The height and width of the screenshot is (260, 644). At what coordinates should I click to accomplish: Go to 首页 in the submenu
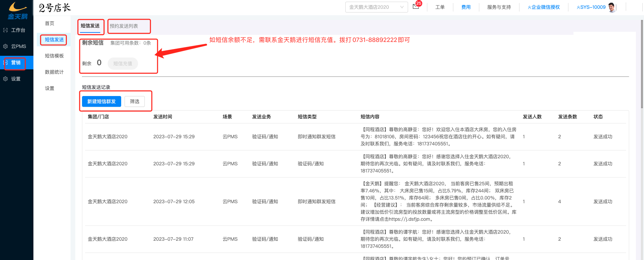point(50,23)
